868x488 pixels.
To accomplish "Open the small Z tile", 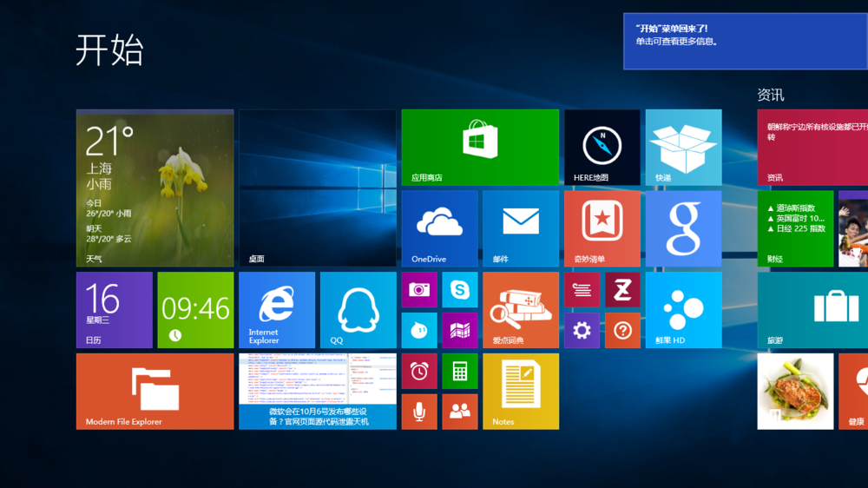I will pos(622,290).
